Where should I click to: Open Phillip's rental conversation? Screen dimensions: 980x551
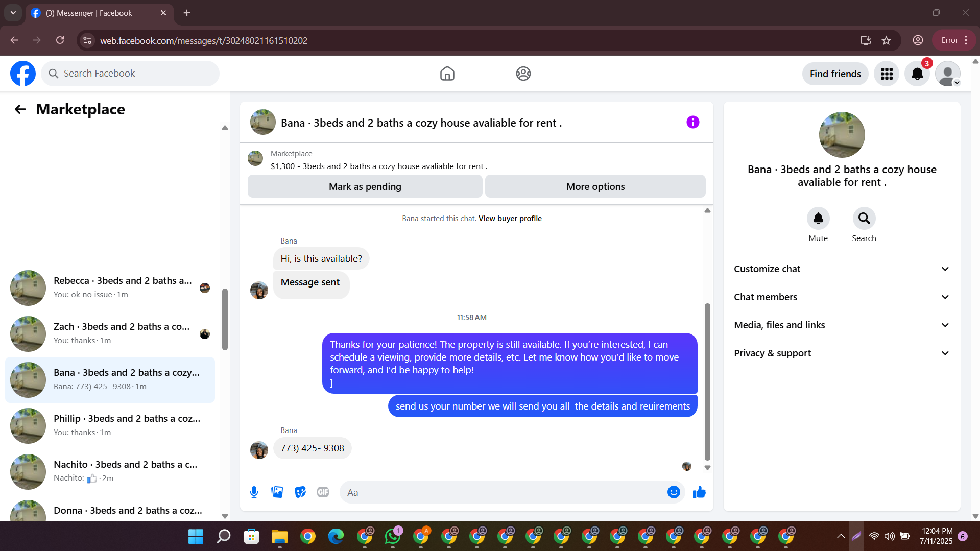tap(110, 426)
